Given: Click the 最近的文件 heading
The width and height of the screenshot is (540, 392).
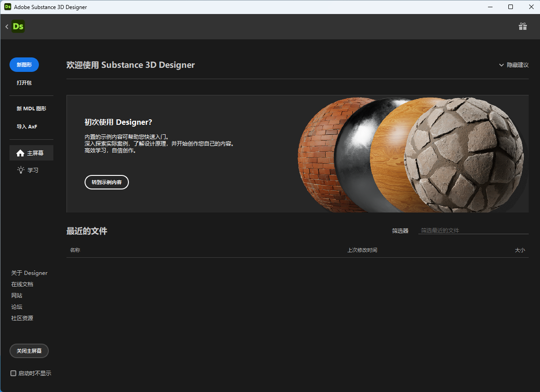Looking at the screenshot, I should (87, 231).
